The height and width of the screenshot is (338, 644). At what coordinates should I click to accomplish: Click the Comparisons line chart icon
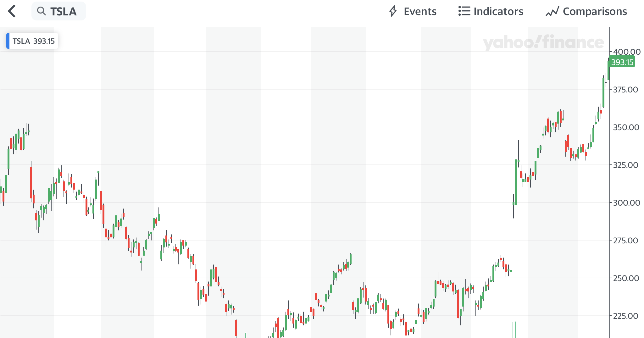[552, 11]
